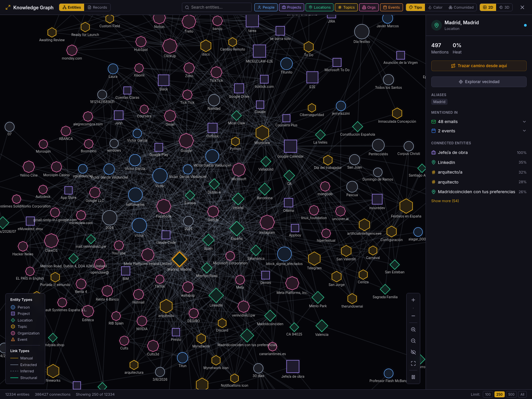Click Trazar camino desde aquí button
The width and height of the screenshot is (532, 399).
tap(479, 66)
